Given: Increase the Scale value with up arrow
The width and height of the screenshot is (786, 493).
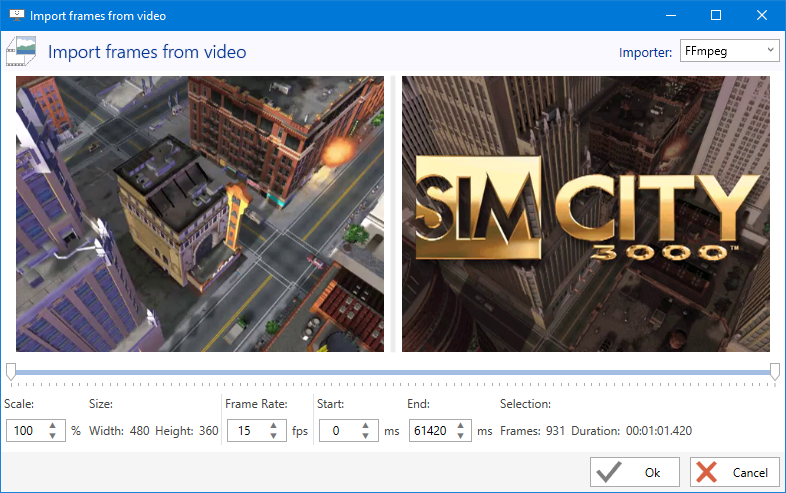Looking at the screenshot, I should [x=53, y=425].
